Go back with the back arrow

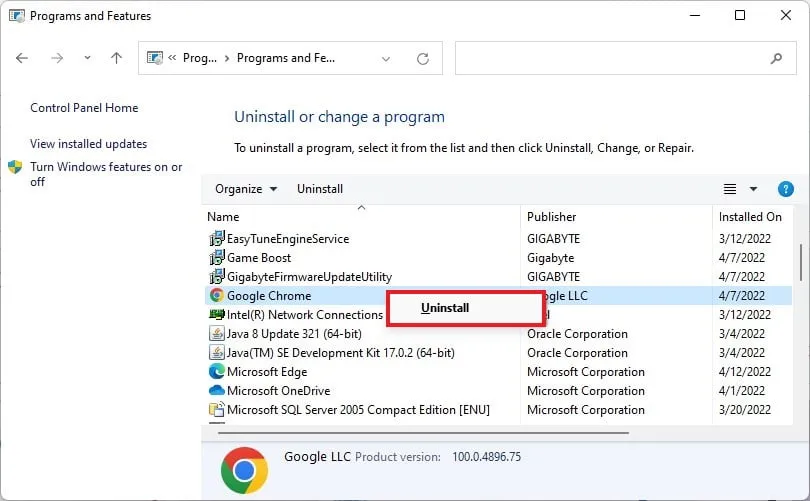[22, 58]
